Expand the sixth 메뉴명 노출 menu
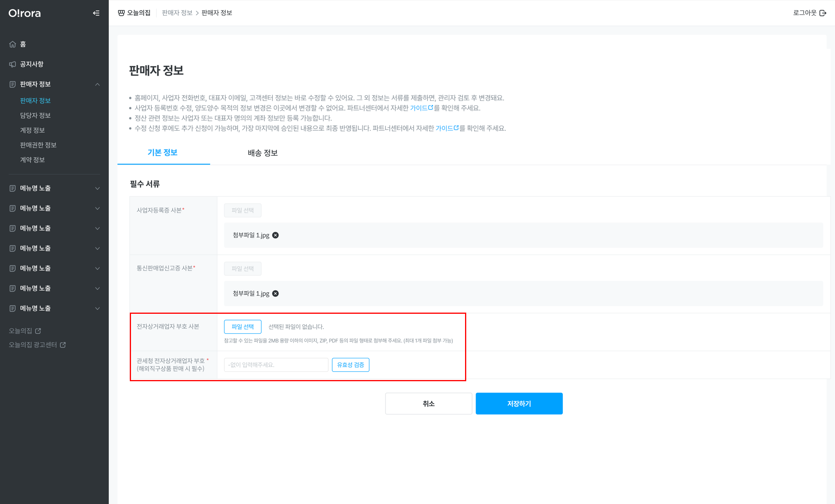Image resolution: width=835 pixels, height=504 pixels. [x=97, y=288]
